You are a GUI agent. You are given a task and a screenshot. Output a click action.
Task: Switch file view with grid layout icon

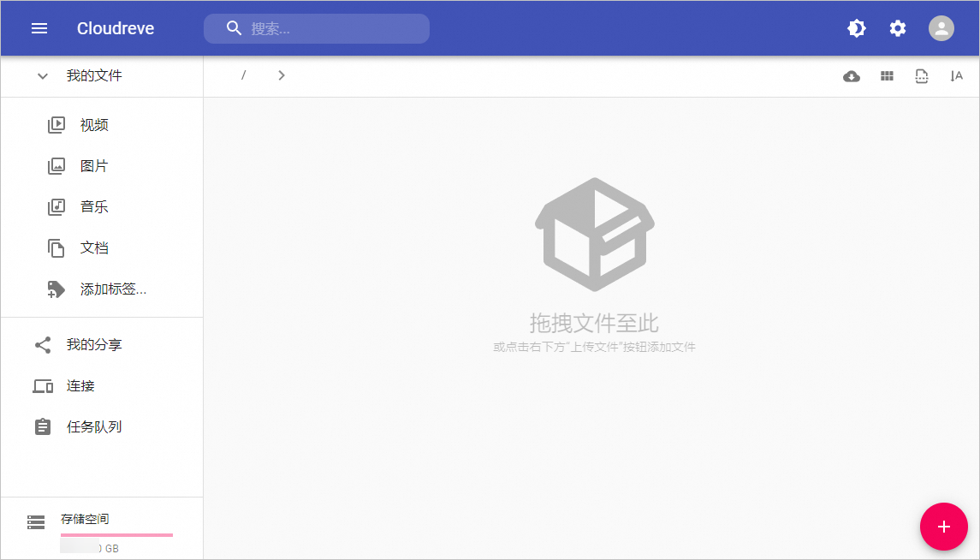click(887, 76)
